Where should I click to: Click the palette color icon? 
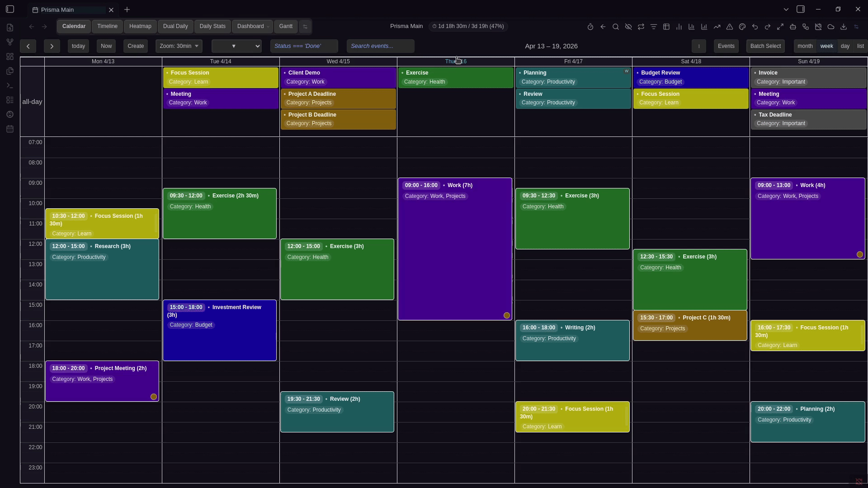coord(742,27)
